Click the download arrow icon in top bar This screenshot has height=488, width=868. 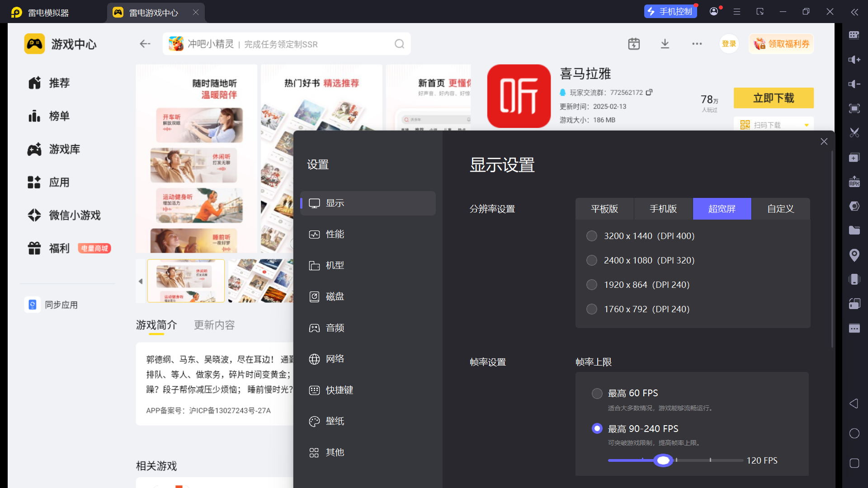(665, 44)
